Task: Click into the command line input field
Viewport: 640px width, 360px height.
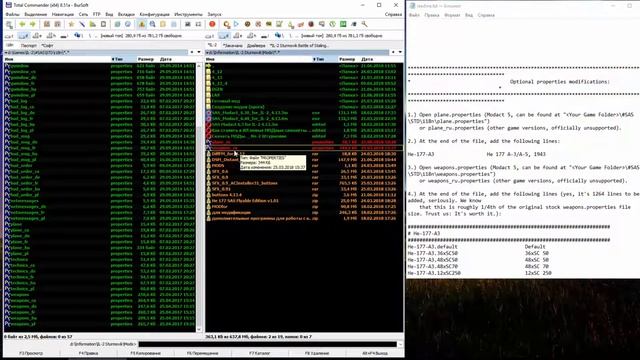Action: click(x=267, y=344)
